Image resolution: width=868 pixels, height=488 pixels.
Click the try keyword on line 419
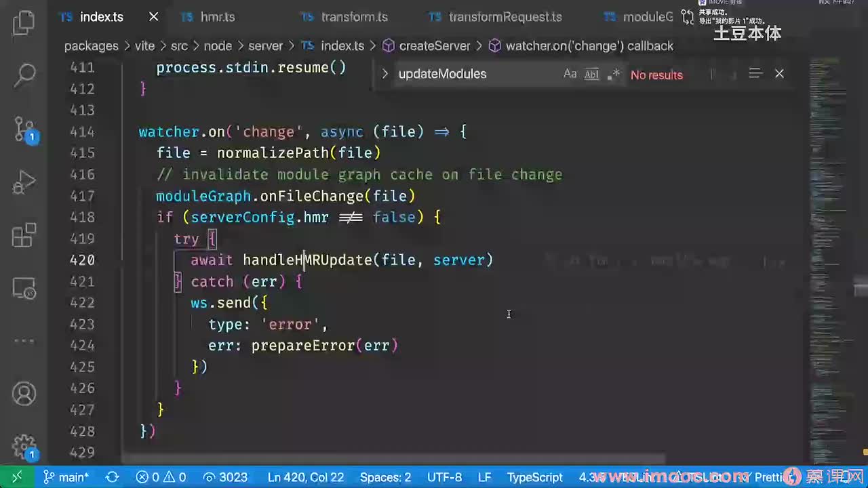point(186,239)
